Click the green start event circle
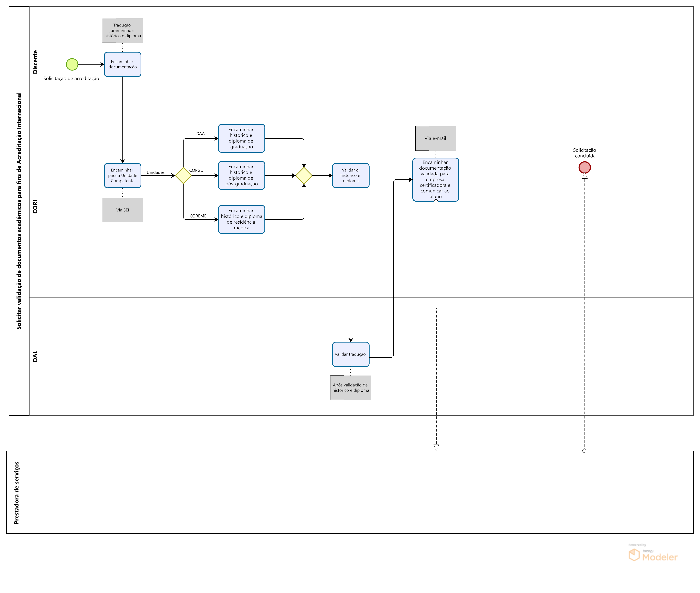 point(72,64)
